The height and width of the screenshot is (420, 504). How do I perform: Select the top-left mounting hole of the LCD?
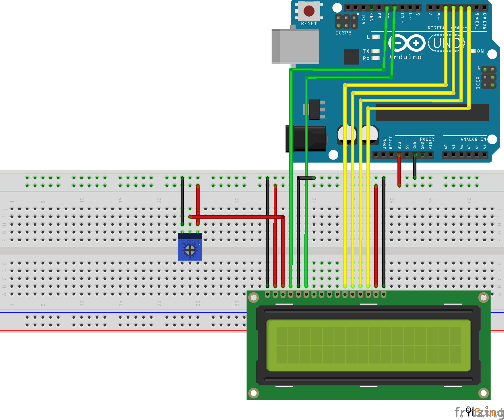(254, 297)
